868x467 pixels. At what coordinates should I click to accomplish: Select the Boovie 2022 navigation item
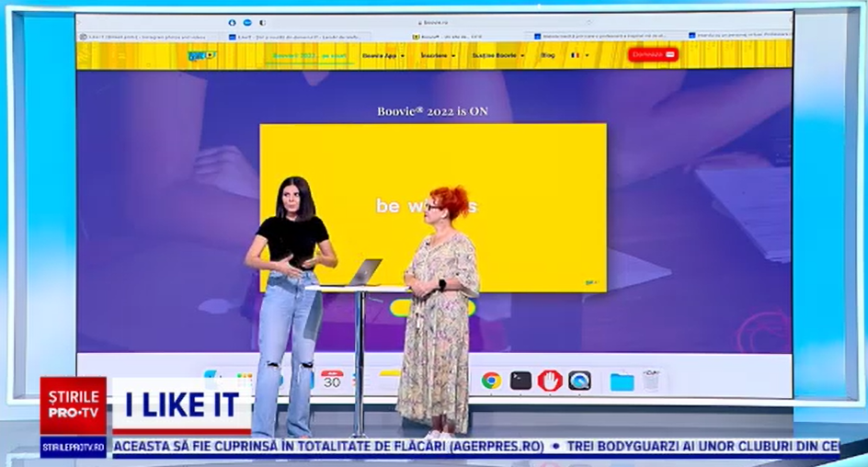[x=310, y=56]
